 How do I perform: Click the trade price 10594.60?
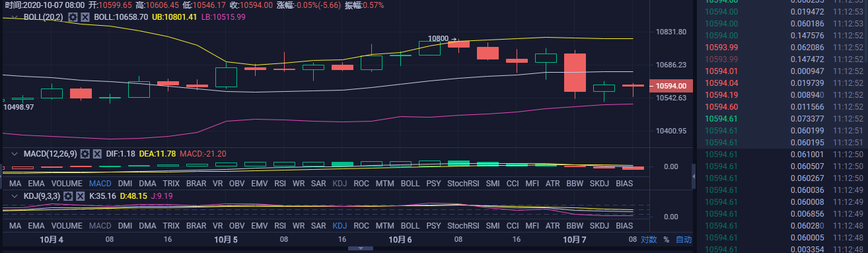[722, 106]
